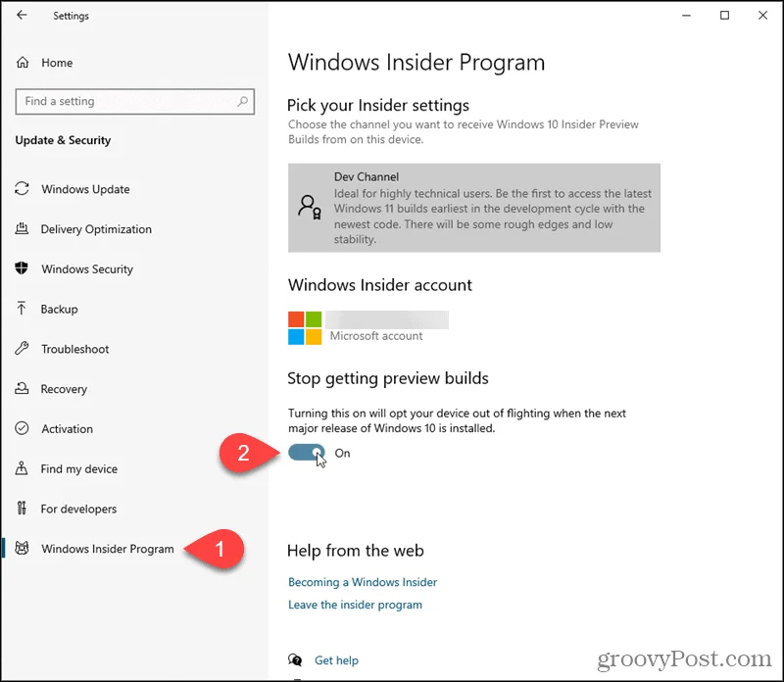This screenshot has width=784, height=682.
Task: Select Find my device
Action: pos(79,469)
